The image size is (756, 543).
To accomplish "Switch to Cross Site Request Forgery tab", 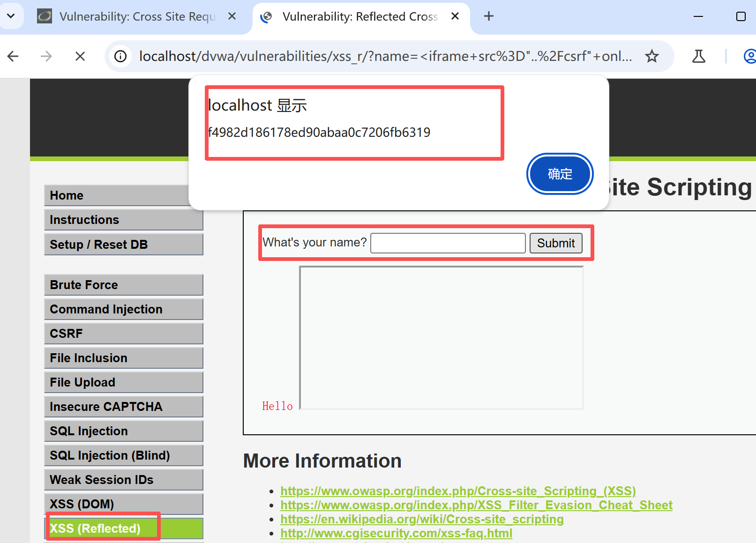I will click(127, 17).
